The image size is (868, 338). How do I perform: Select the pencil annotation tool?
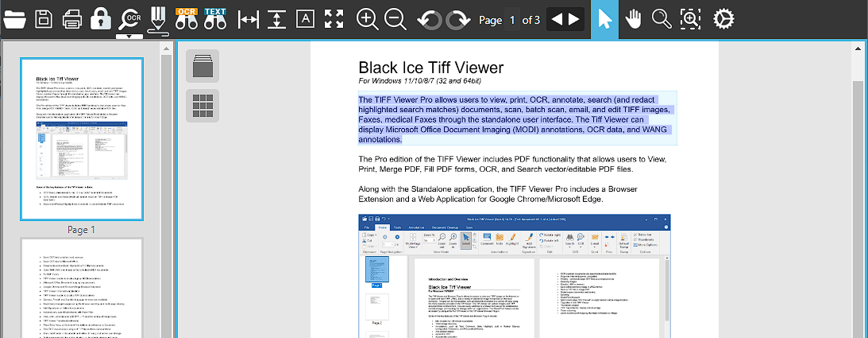(157, 19)
